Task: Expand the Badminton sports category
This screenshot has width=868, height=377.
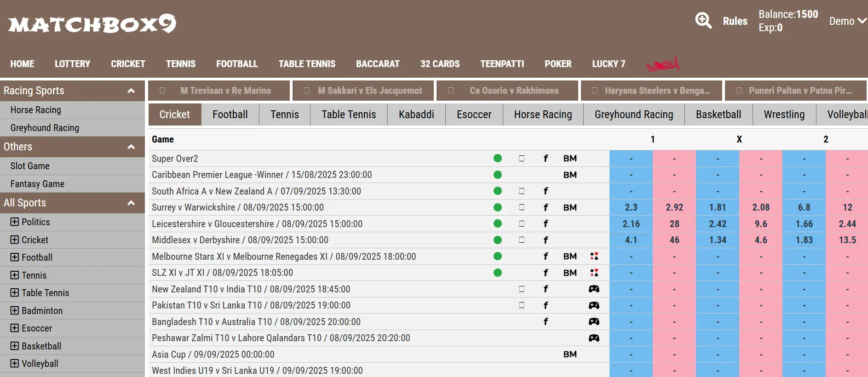Action: click(15, 311)
